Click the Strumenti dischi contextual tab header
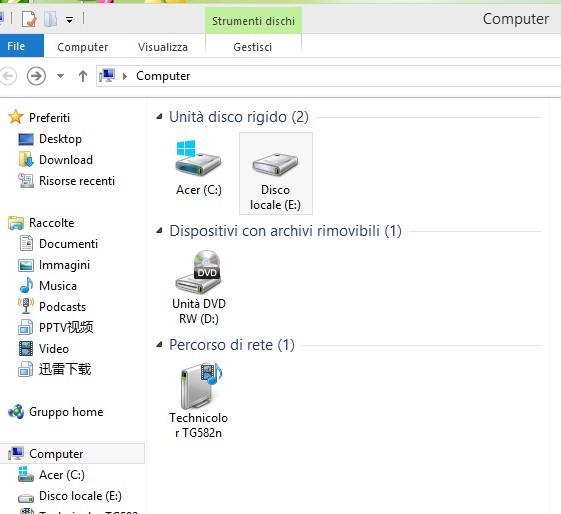561x514 pixels. [x=253, y=21]
